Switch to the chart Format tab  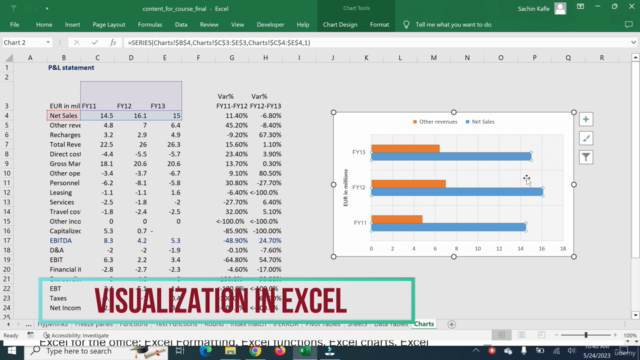379,24
